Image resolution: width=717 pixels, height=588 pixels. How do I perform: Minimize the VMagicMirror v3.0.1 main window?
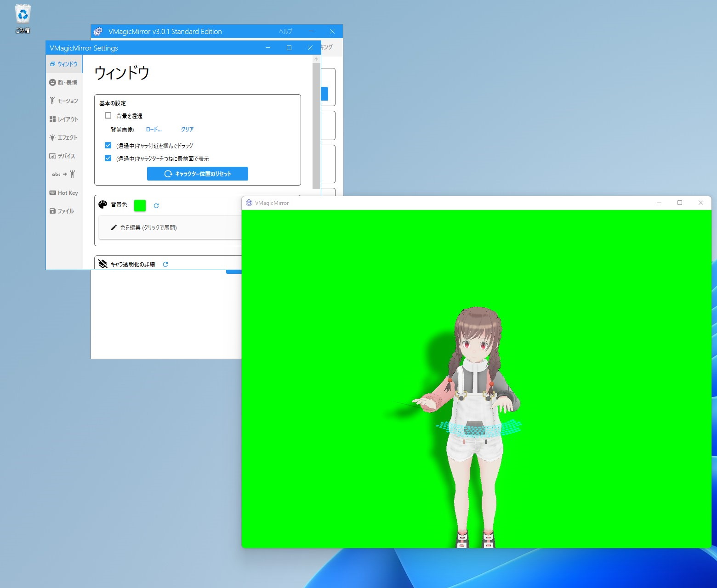point(311,31)
